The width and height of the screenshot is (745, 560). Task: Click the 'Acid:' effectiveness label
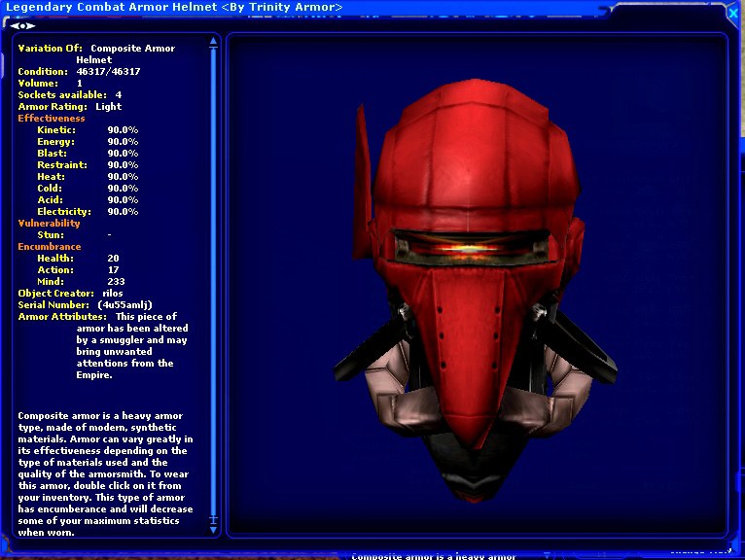50,200
